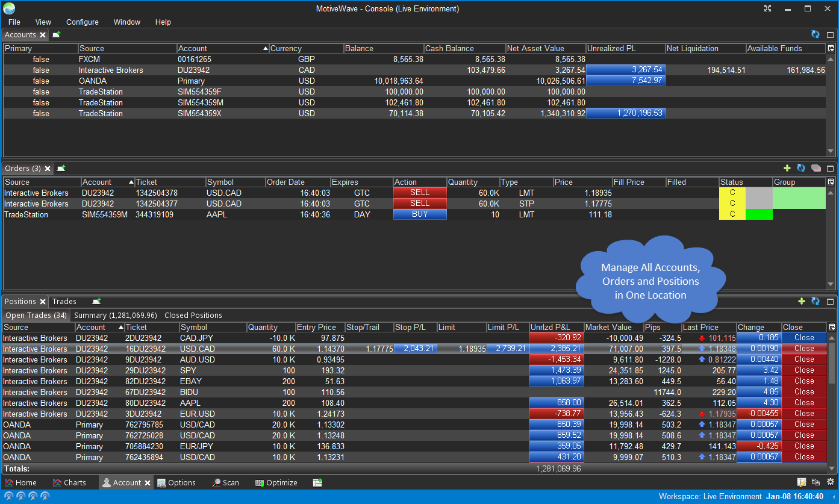Refresh the Accounts panel
The height and width of the screenshot is (504, 839).
pyautogui.click(x=816, y=35)
